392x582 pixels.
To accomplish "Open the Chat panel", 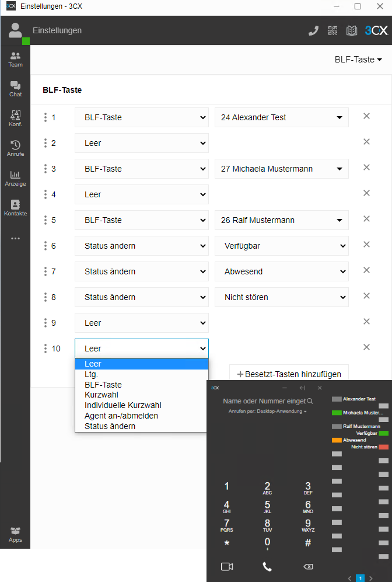I will (x=15, y=89).
